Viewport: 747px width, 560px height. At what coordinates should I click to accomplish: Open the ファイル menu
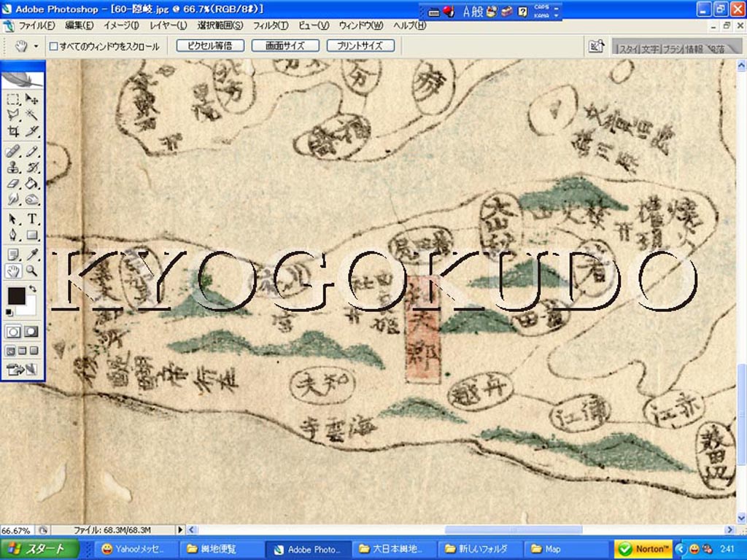click(x=36, y=26)
